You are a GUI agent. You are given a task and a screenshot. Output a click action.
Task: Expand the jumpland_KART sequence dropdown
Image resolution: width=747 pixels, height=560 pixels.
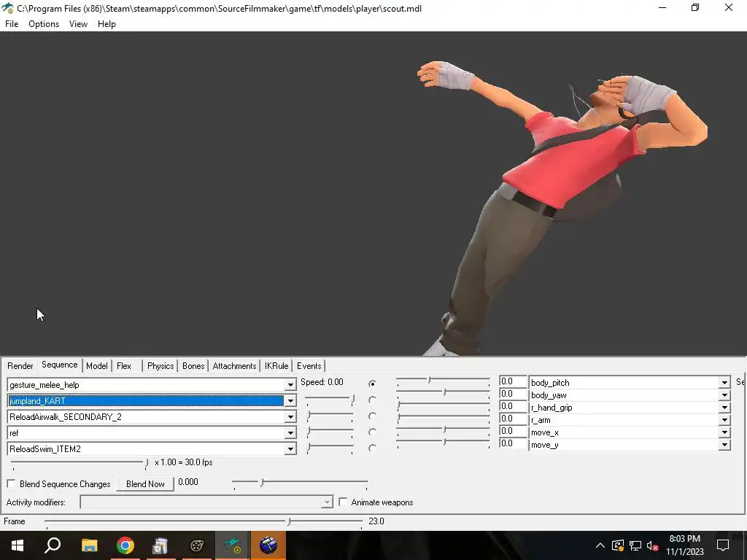pyautogui.click(x=290, y=401)
